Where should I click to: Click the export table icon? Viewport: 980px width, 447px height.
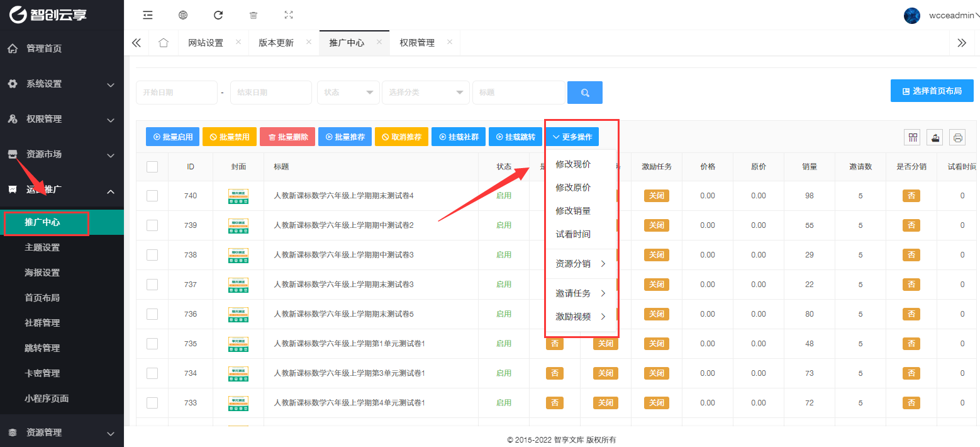[935, 137]
